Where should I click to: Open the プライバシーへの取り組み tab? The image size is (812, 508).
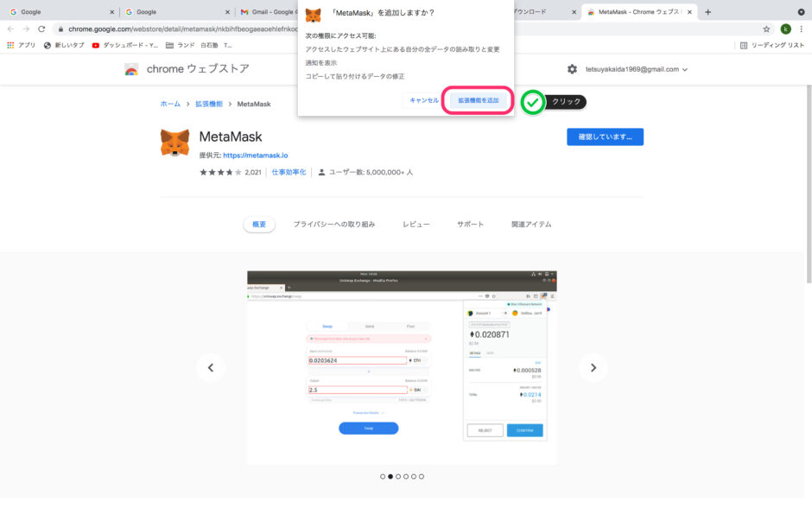[x=333, y=225]
